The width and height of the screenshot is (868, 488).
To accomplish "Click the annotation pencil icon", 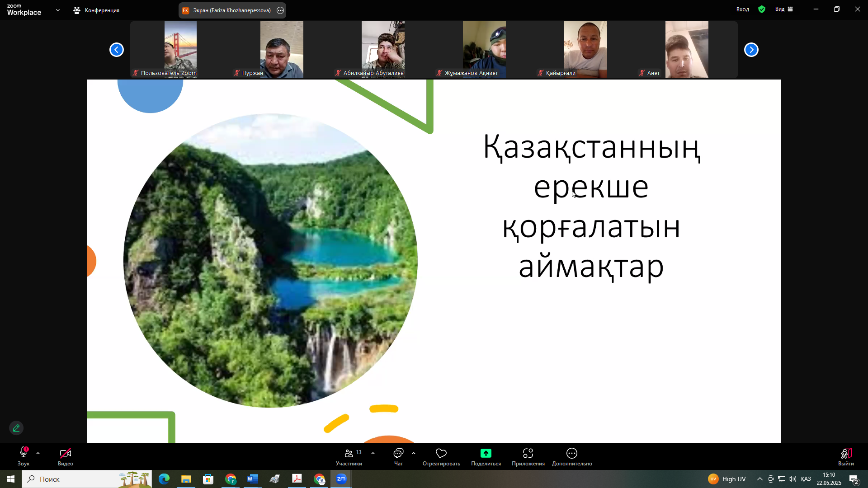I will pos(17,428).
